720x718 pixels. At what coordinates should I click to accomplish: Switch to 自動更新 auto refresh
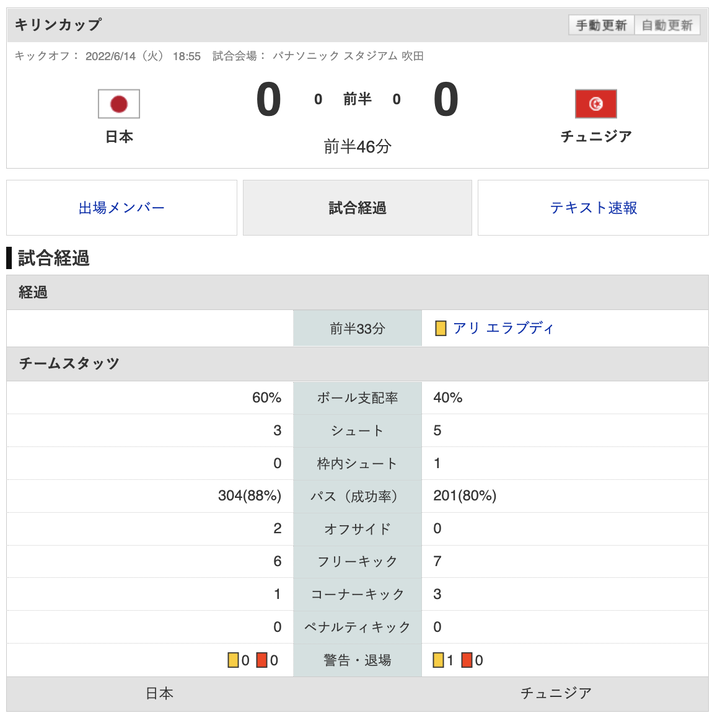coord(667,25)
